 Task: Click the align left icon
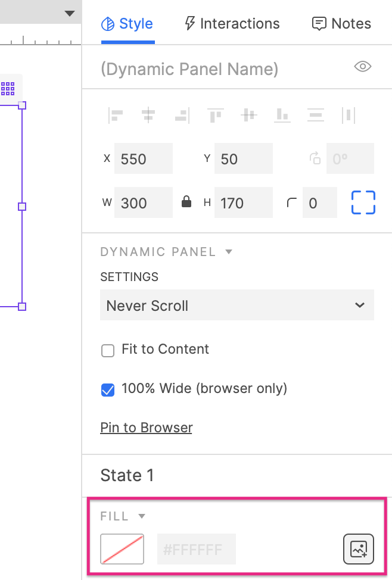coord(116,115)
